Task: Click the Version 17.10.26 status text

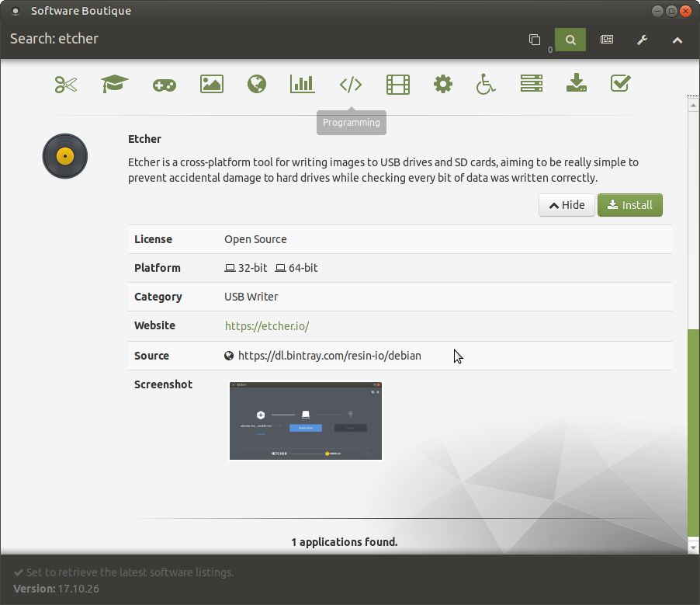Action: point(56,589)
